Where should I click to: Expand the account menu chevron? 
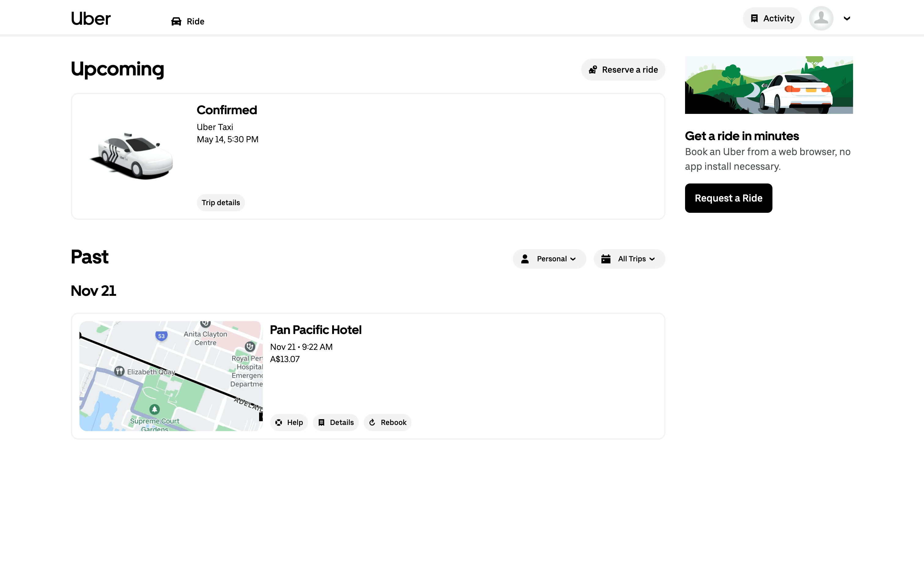(x=846, y=18)
